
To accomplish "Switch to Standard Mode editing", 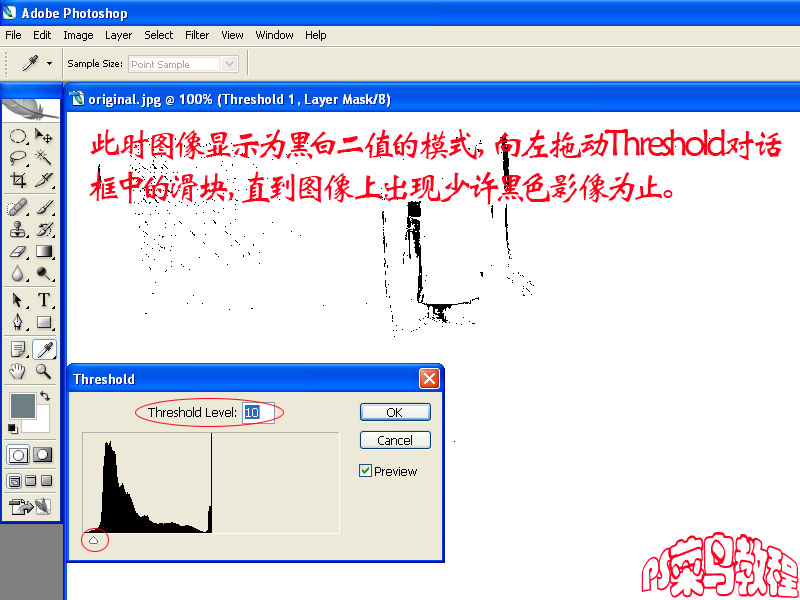I will pyautogui.click(x=18, y=454).
